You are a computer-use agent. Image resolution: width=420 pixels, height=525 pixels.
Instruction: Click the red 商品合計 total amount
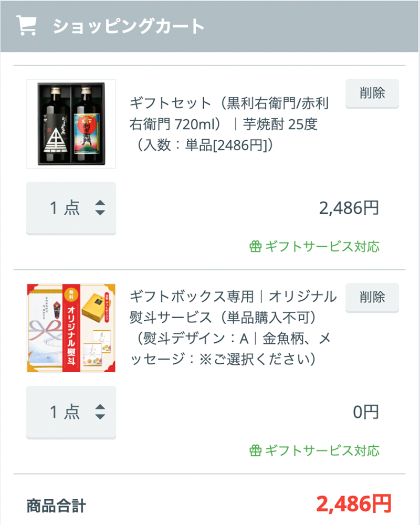pos(354,504)
